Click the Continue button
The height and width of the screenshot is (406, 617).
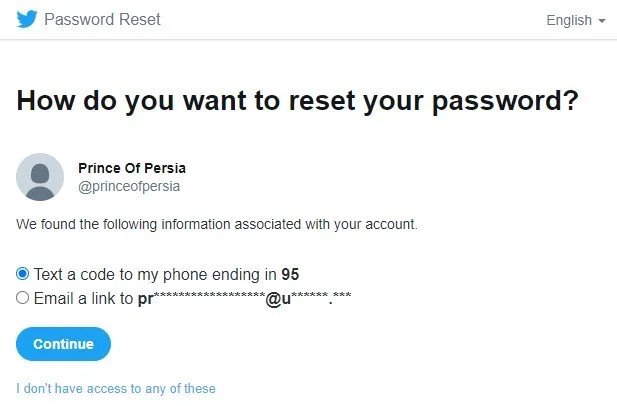(x=63, y=344)
